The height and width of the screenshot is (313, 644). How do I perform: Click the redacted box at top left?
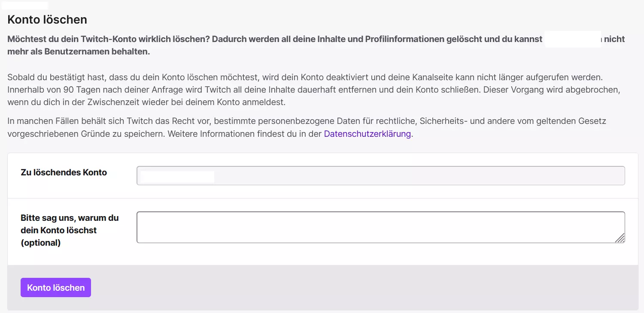(x=24, y=5)
